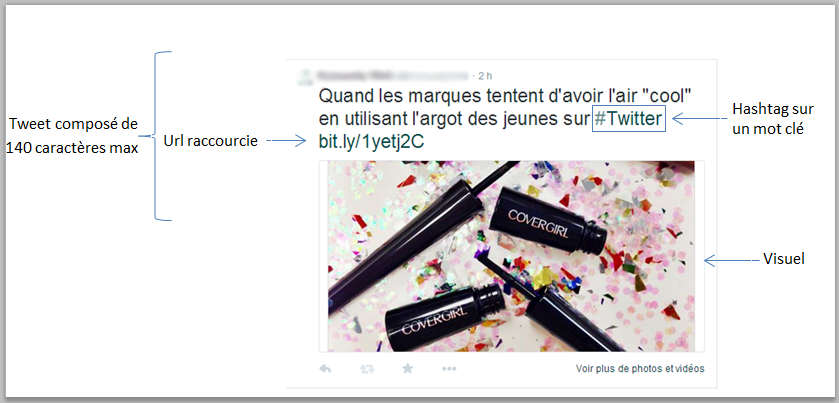Image resolution: width=839 pixels, height=403 pixels.
Task: Retweet using the retweet arrows icon
Action: pos(367,369)
